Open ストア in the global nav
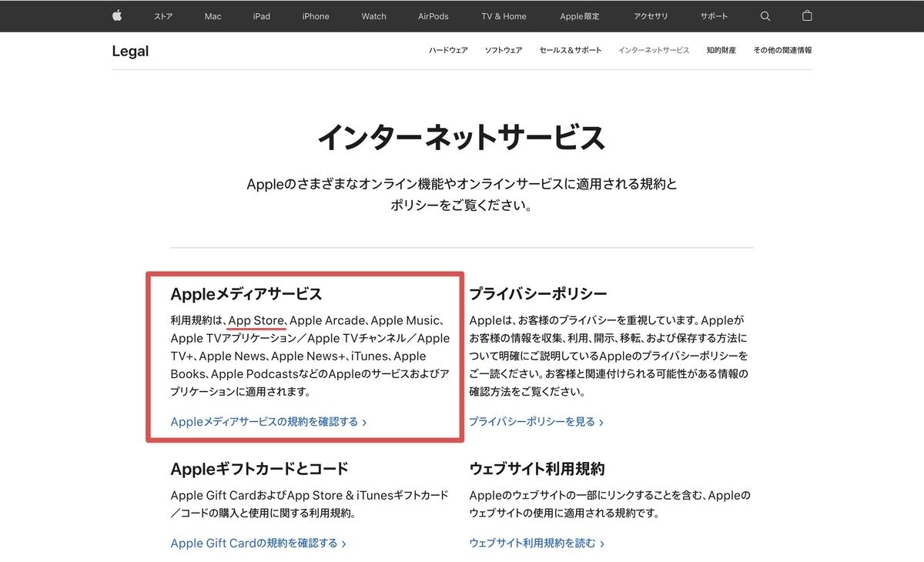The height and width of the screenshot is (562, 924). click(163, 16)
